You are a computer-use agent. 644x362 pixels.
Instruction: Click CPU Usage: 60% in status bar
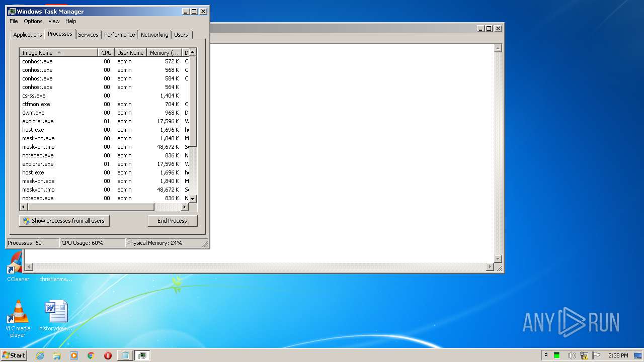click(x=93, y=243)
